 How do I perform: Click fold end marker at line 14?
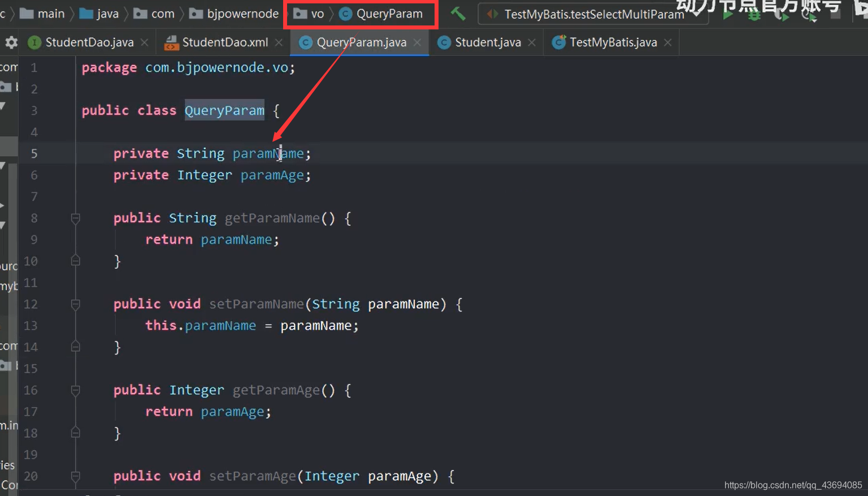coord(75,347)
